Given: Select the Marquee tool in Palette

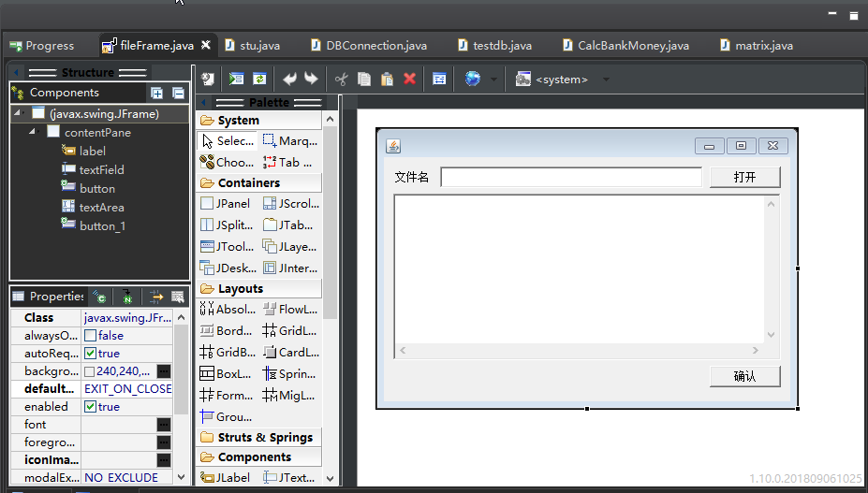Looking at the screenshot, I should [290, 141].
